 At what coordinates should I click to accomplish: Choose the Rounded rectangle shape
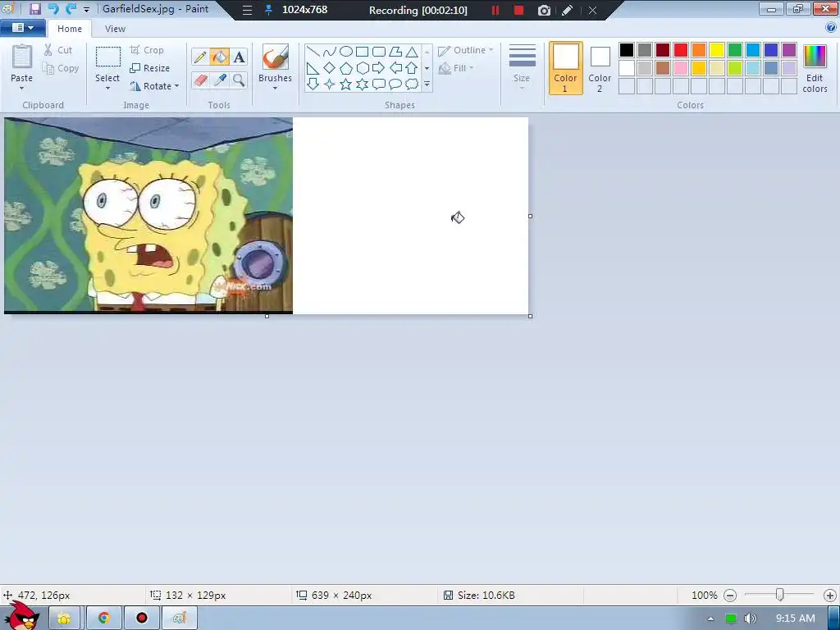379,52
